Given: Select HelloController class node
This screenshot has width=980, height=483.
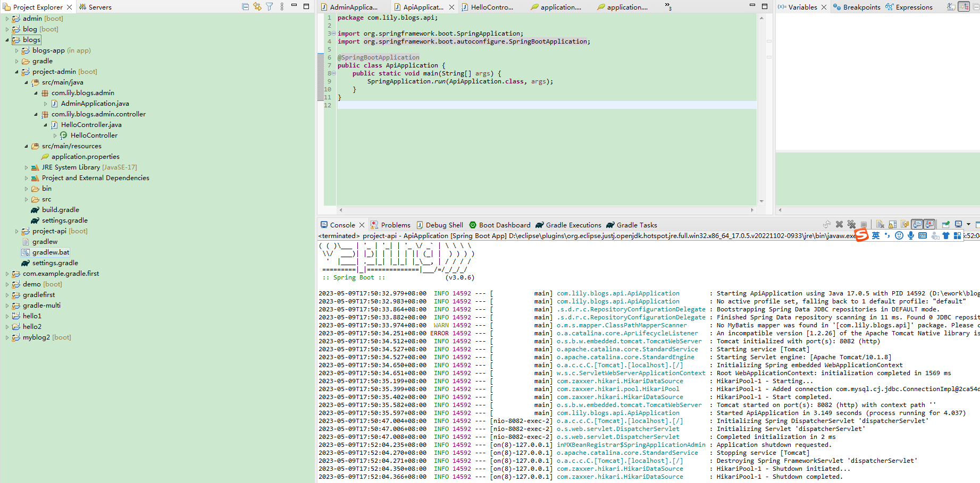Looking at the screenshot, I should (94, 135).
